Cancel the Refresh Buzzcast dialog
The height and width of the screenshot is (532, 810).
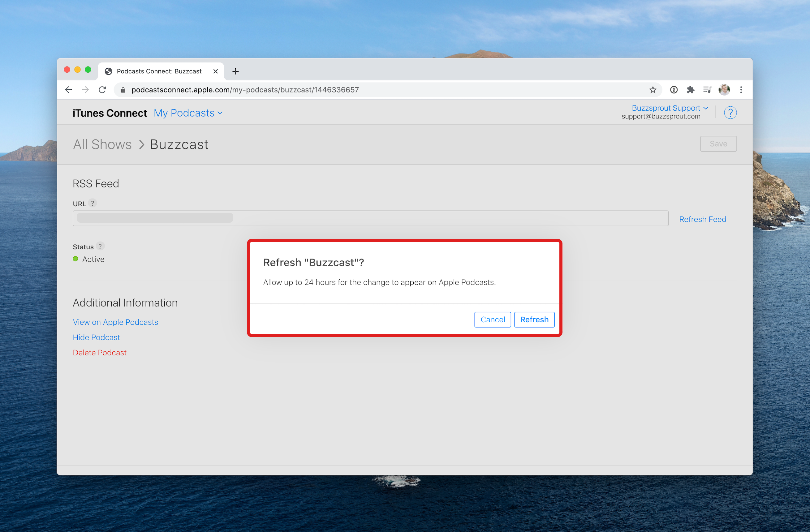pos(493,320)
